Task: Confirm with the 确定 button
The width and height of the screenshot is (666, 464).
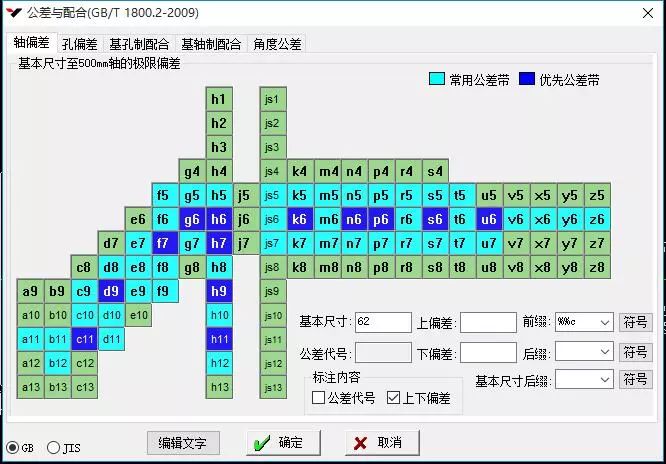Action: pos(283,443)
